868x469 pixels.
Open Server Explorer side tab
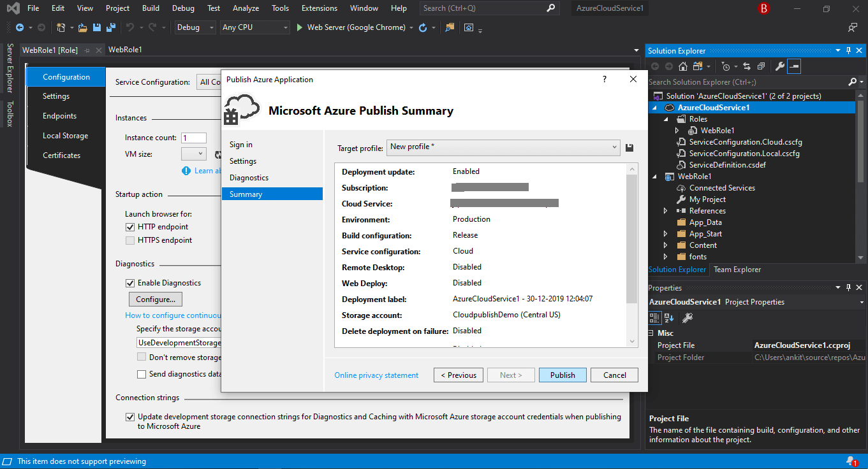click(x=10, y=68)
